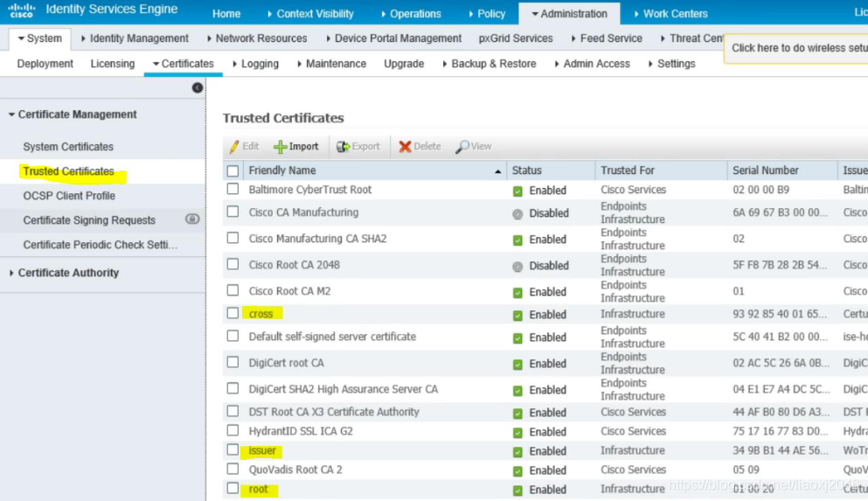This screenshot has width=868, height=501.
Task: Open the Context Visibility dropdown menu
Action: 310,14
